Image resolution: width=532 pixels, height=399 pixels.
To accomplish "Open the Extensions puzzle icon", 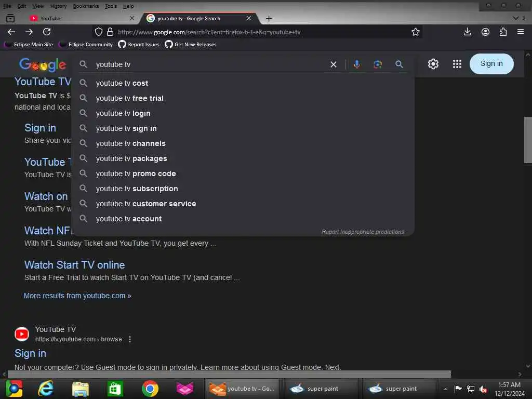I will [503, 32].
